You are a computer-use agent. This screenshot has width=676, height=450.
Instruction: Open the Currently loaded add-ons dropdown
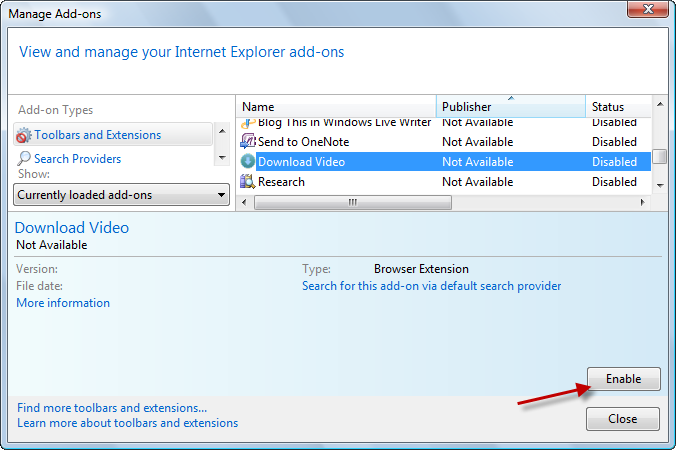[x=121, y=195]
